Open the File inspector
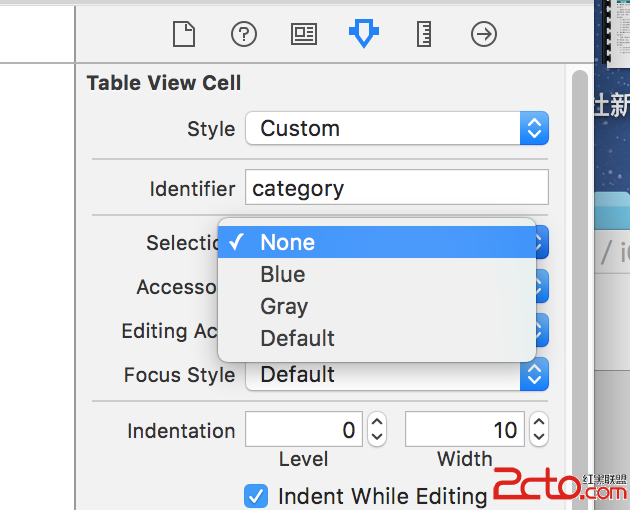 182,35
